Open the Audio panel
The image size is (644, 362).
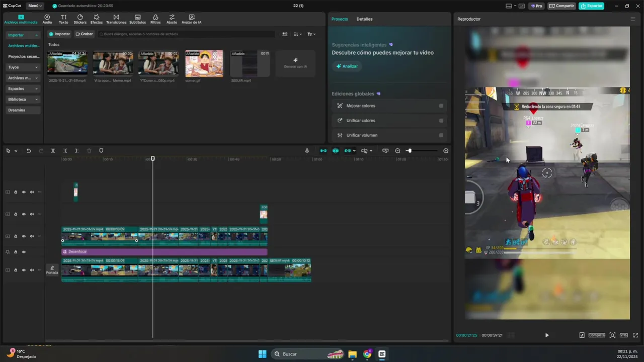click(x=47, y=19)
